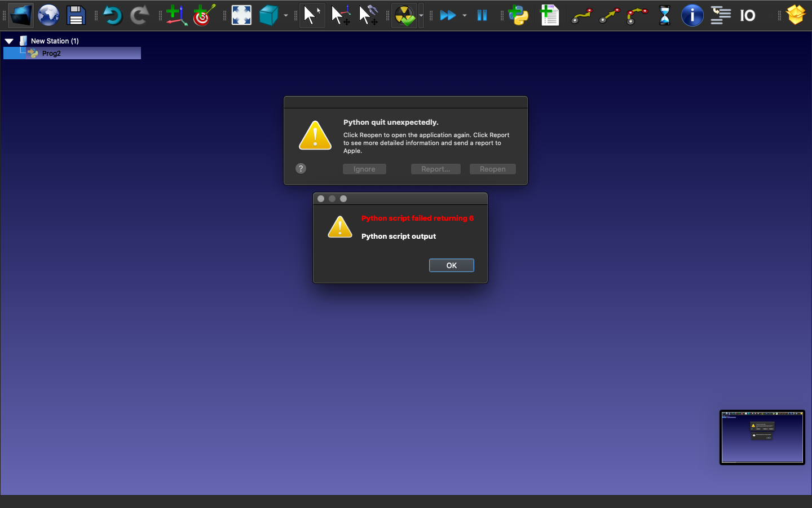Click the Fit All view icon

pos(241,15)
